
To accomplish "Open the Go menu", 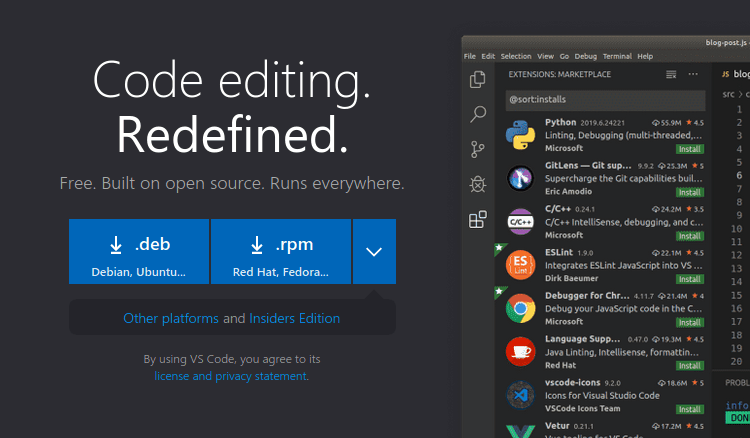I will click(x=564, y=56).
